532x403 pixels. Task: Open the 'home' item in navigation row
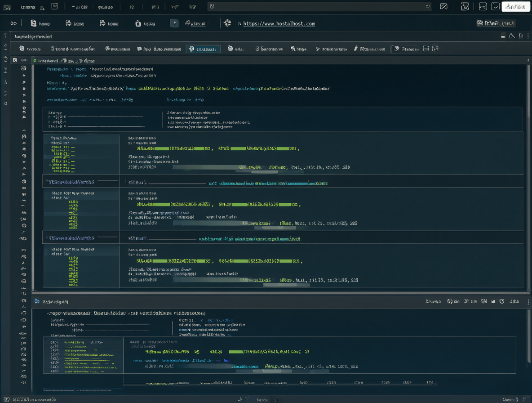(x=40, y=23)
